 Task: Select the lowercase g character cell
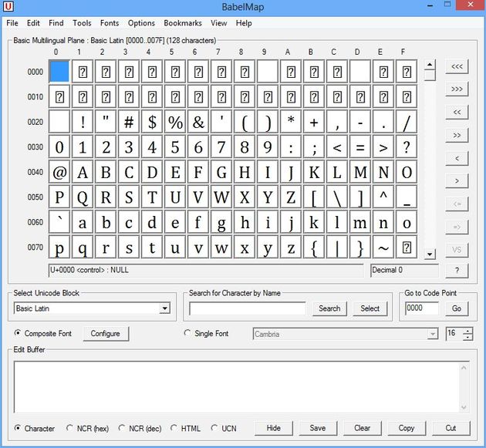tap(221, 222)
